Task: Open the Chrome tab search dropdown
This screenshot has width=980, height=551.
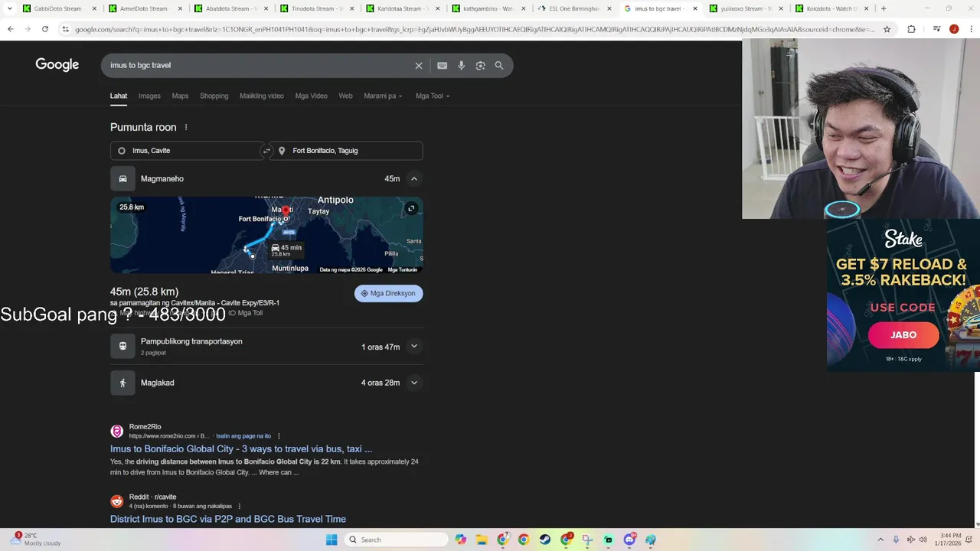Action: [x=10, y=8]
